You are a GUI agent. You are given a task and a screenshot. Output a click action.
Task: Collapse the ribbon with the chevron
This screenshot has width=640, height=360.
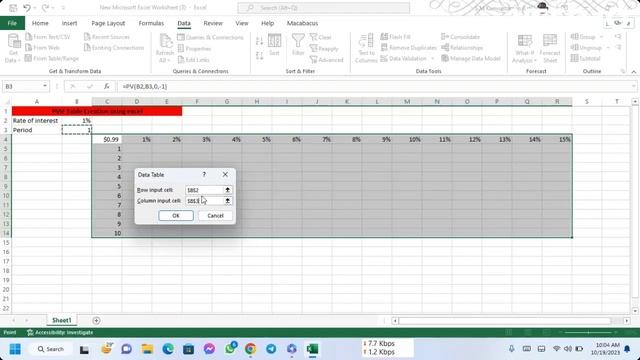[633, 71]
